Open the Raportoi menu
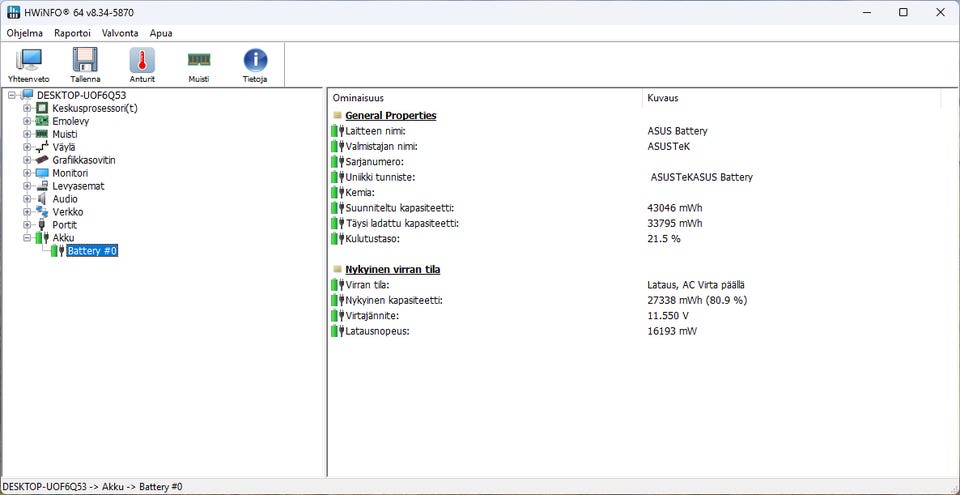This screenshot has height=495, width=960. 72,33
